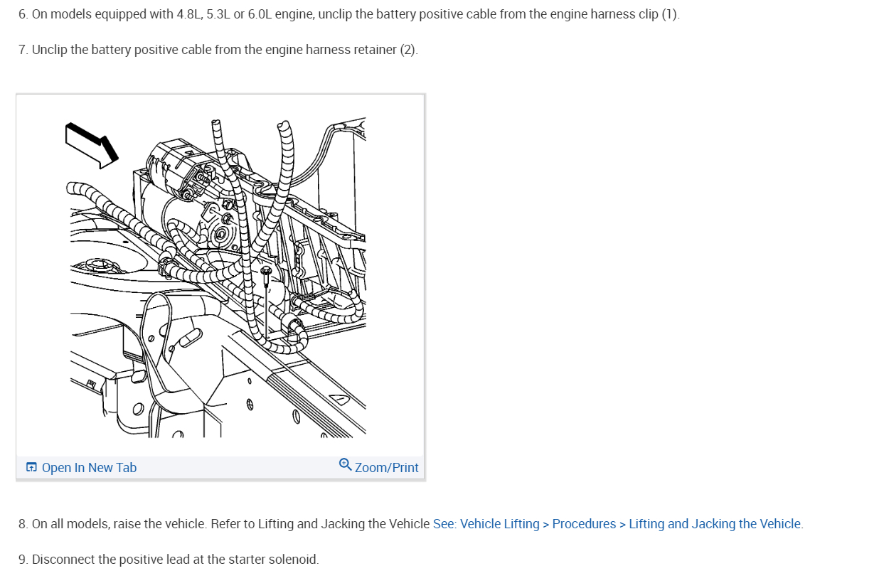Click "Procedures" in the blue breadcrumb link
This screenshot has height=588, width=879.
point(584,524)
